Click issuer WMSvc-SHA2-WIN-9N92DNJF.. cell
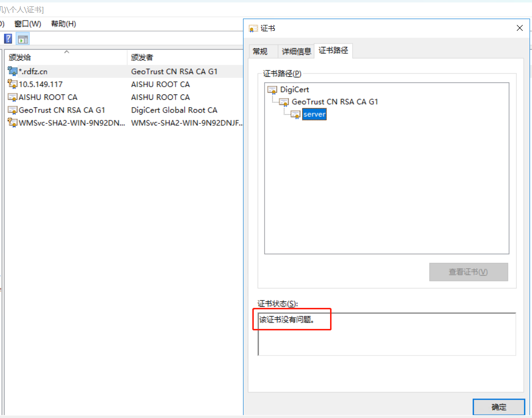This screenshot has height=418, width=532. [187, 123]
